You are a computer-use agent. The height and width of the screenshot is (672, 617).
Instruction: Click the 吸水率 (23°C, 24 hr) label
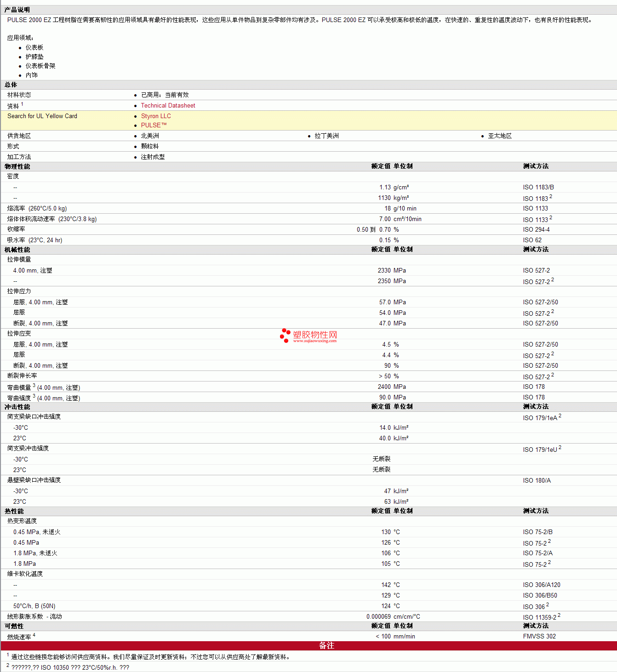[x=34, y=240]
